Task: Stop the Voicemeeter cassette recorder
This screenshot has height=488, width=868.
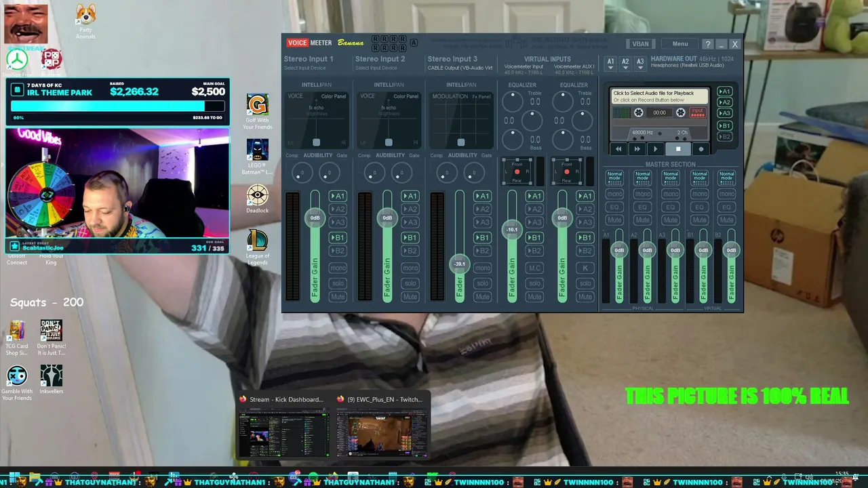Action: pos(678,149)
